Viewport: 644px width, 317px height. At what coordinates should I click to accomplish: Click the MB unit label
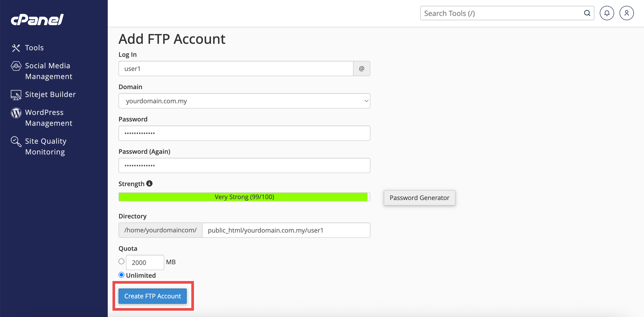pos(171,262)
